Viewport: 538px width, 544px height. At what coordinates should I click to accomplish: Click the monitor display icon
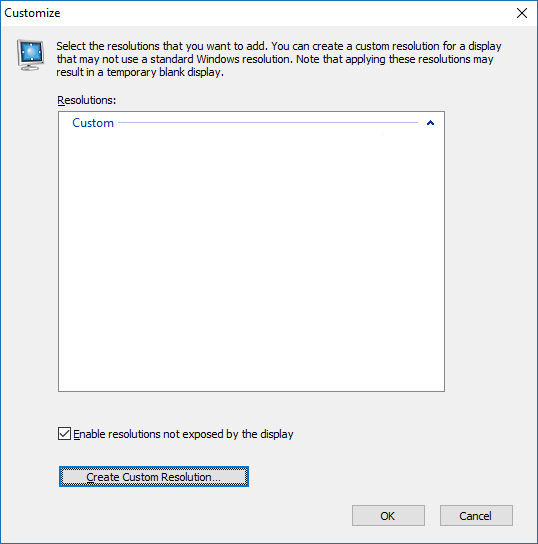click(x=31, y=55)
